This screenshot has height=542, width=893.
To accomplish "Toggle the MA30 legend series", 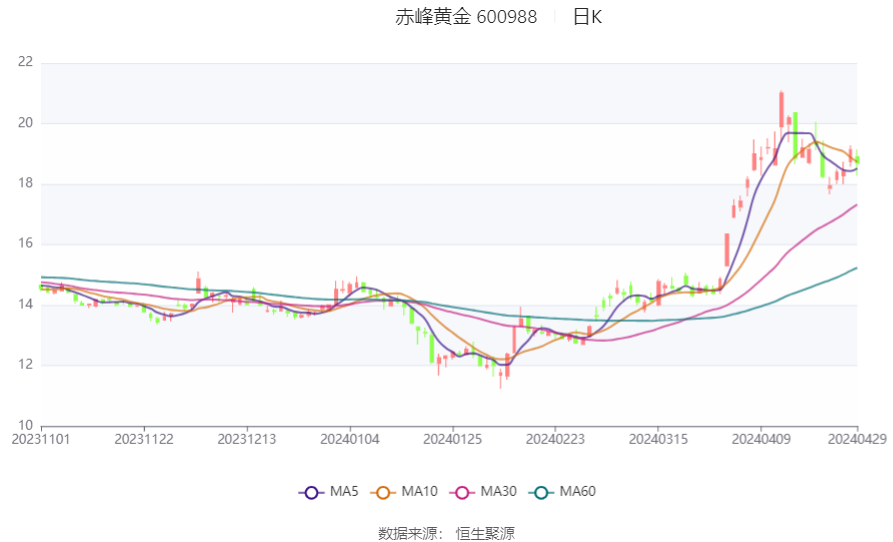I will (483, 492).
